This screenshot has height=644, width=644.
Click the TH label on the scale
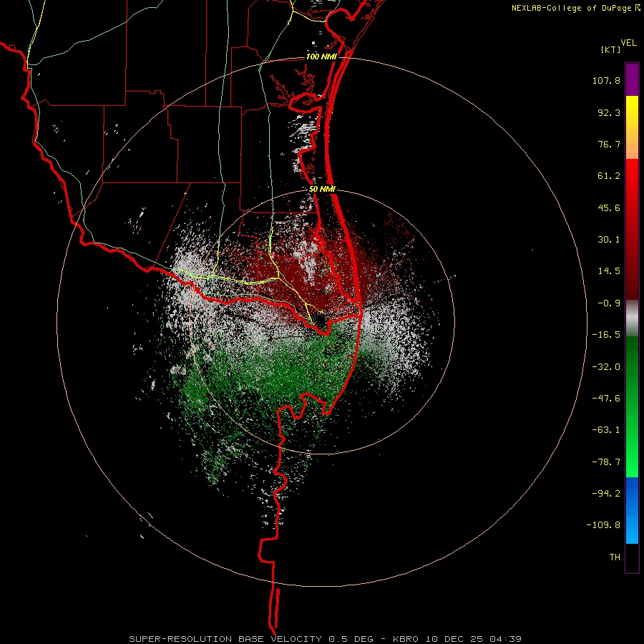pyautogui.click(x=615, y=557)
